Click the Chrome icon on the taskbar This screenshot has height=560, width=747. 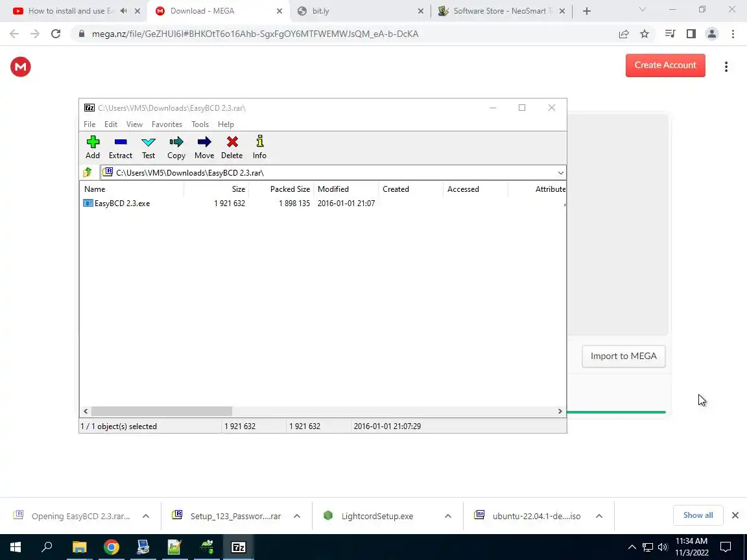(x=111, y=547)
